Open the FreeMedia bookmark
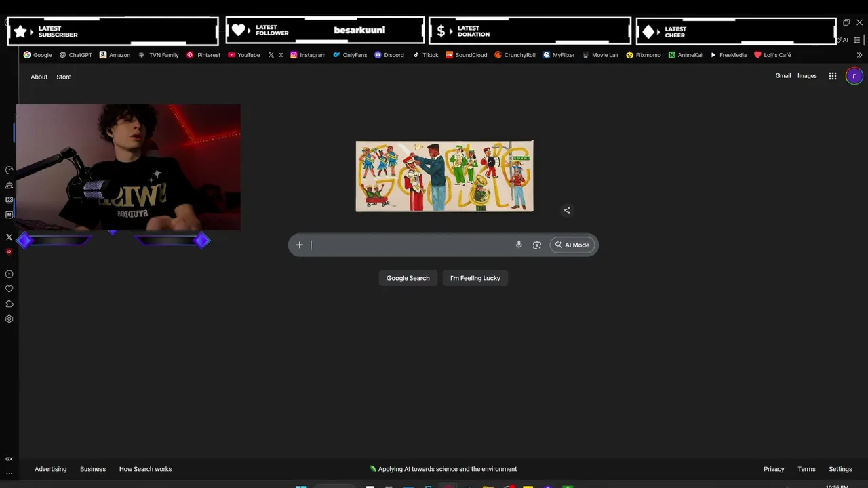The width and height of the screenshot is (868, 488). tap(728, 55)
